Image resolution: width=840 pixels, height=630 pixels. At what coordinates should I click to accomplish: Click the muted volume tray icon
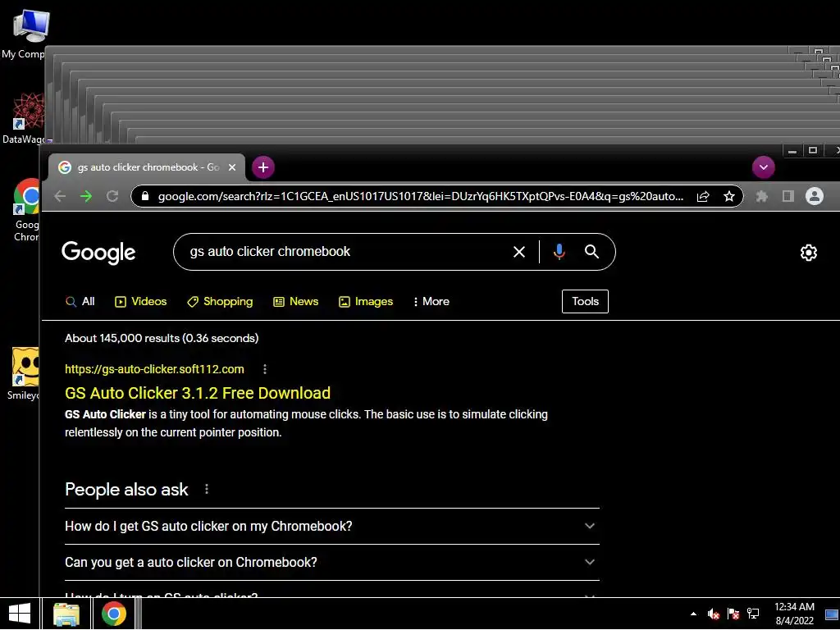point(713,614)
